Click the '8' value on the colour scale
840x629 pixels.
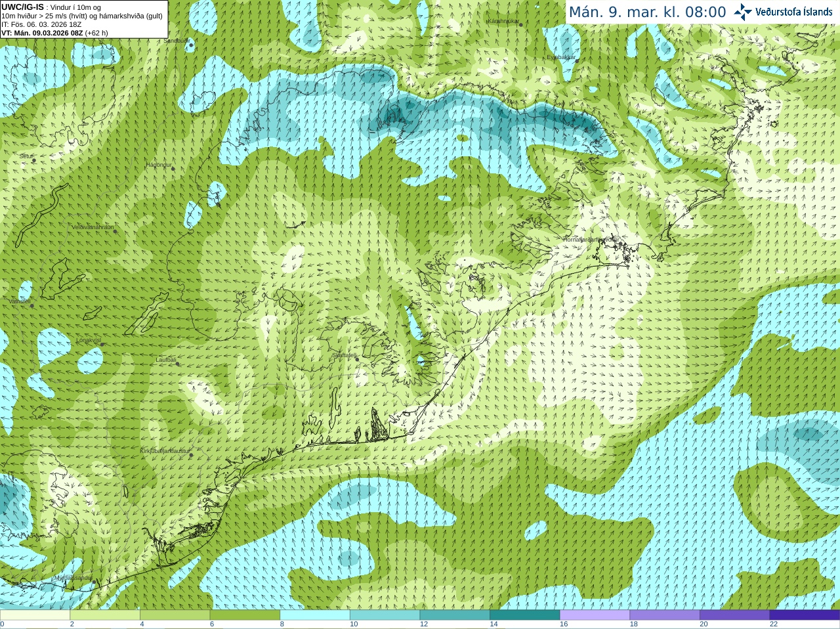pyautogui.click(x=282, y=624)
